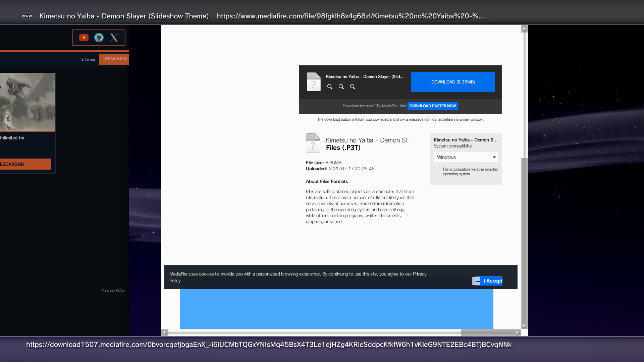Click the horizontal scrollbar thumb

click(315, 333)
